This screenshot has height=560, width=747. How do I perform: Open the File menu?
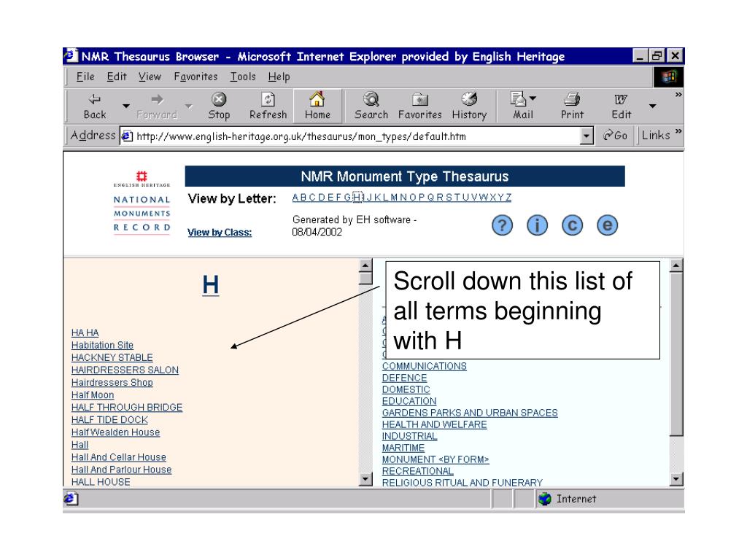(x=85, y=77)
